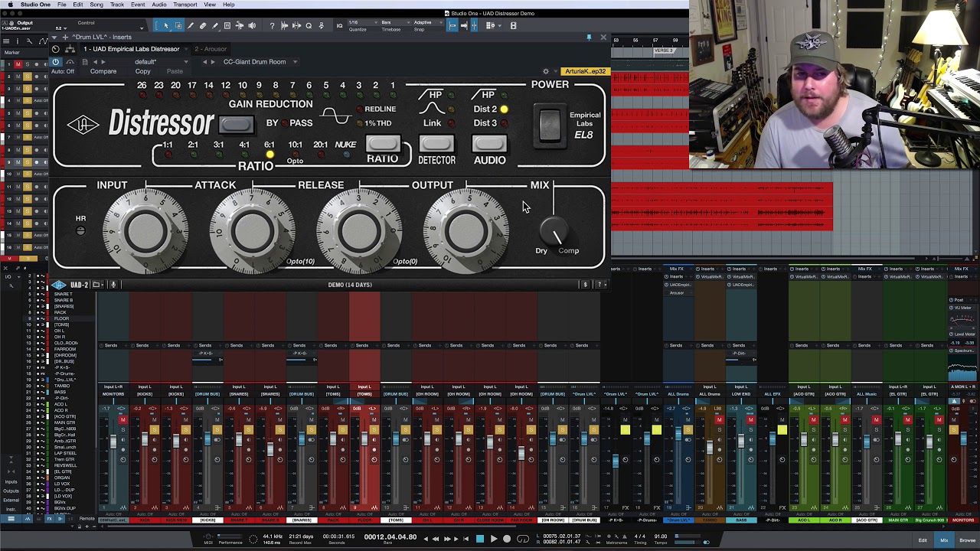Select the FLOOR track in list
The image size is (980, 551).
[61, 318]
